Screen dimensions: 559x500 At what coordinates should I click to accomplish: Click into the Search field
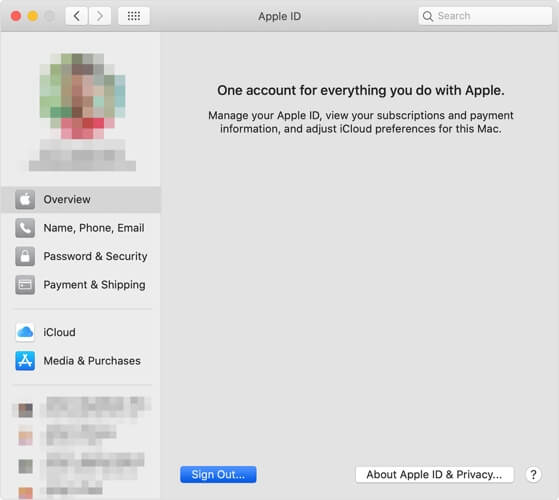[485, 16]
